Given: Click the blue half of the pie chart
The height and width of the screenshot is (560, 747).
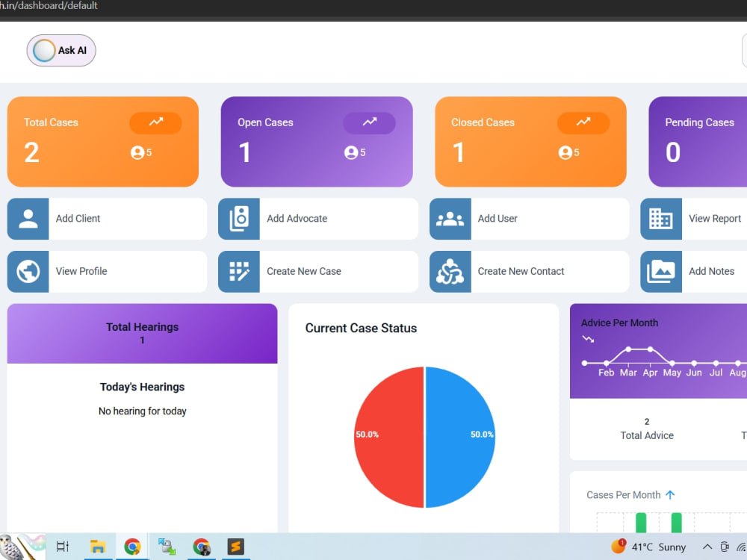Looking at the screenshot, I should (460, 437).
